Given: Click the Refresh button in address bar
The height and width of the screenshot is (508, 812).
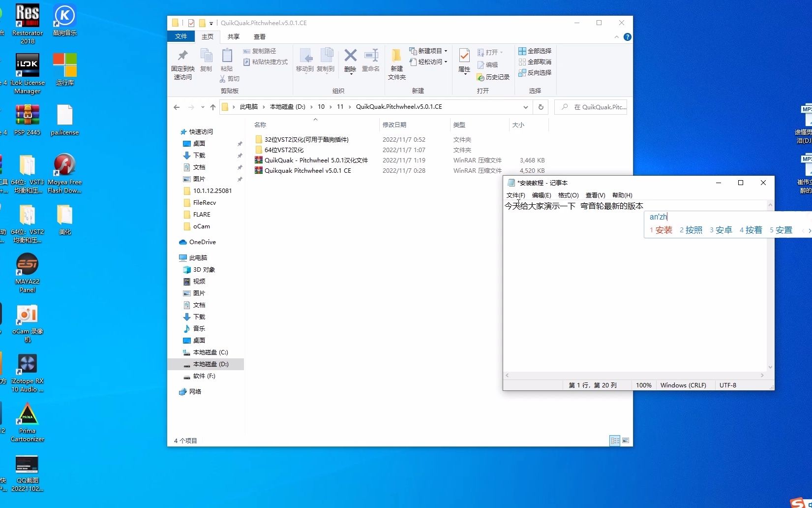Looking at the screenshot, I should pos(541,107).
